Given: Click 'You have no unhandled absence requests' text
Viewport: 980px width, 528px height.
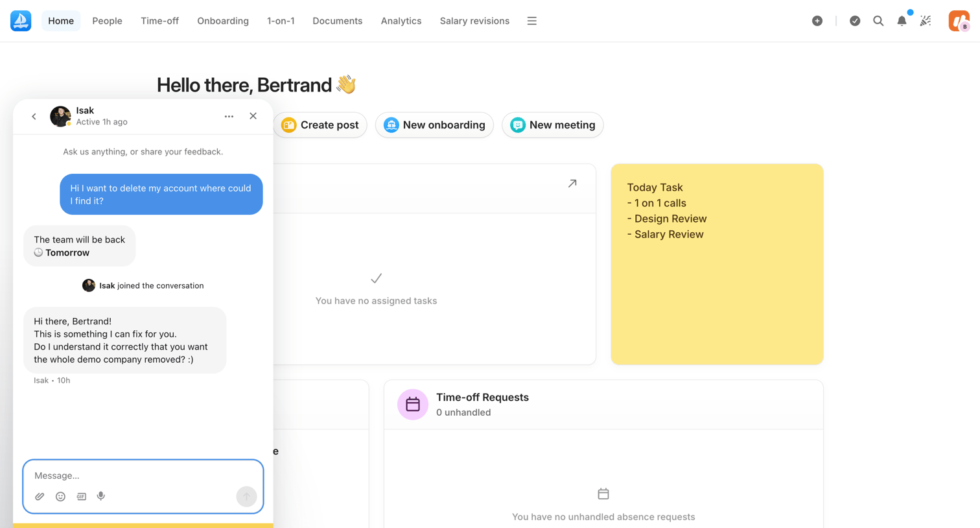Looking at the screenshot, I should [x=603, y=516].
